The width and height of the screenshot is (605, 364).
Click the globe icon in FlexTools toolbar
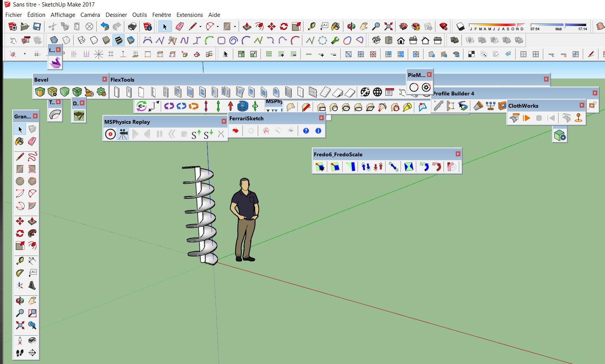tap(378, 92)
